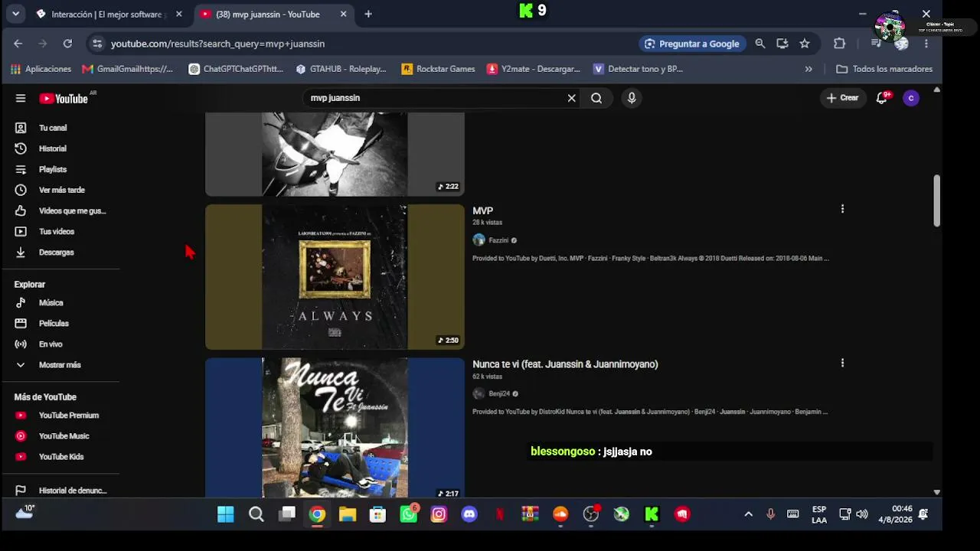Open Instagram from taskbar
The height and width of the screenshot is (551, 980).
[439, 514]
